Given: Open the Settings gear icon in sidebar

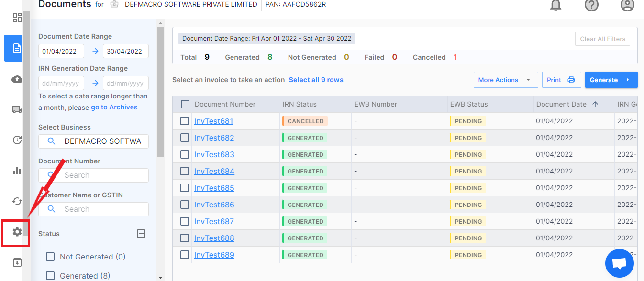Looking at the screenshot, I should 17,232.
